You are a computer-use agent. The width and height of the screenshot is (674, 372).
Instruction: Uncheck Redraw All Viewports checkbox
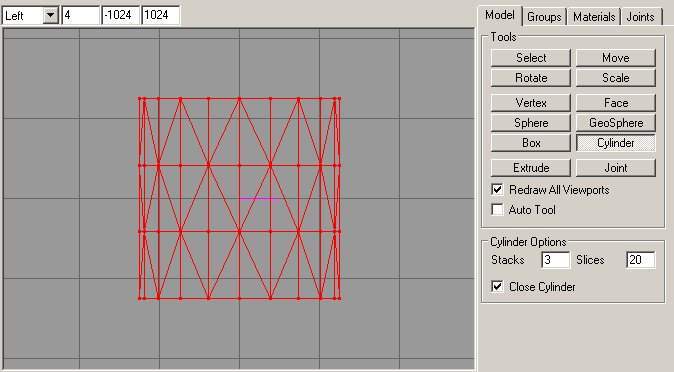tap(497, 190)
